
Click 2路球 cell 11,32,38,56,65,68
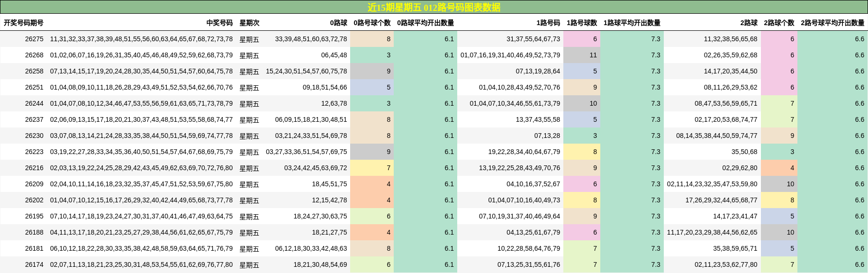tap(731, 39)
